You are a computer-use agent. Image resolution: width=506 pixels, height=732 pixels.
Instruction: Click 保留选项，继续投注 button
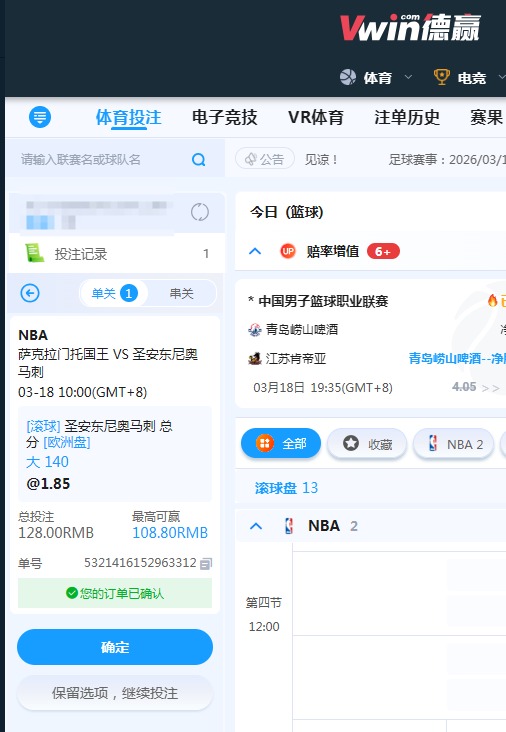[115, 693]
